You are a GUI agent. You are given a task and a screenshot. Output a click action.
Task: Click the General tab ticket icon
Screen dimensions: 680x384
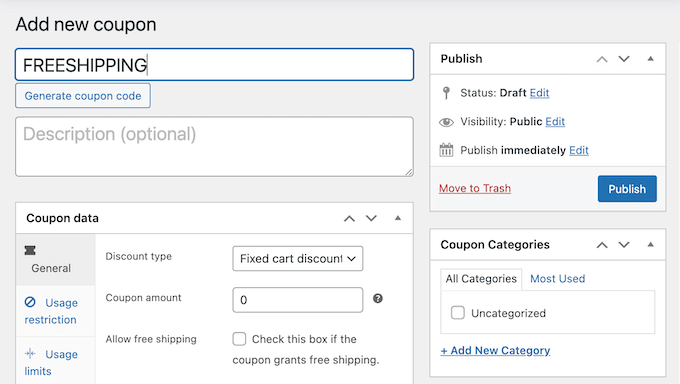tap(30, 250)
